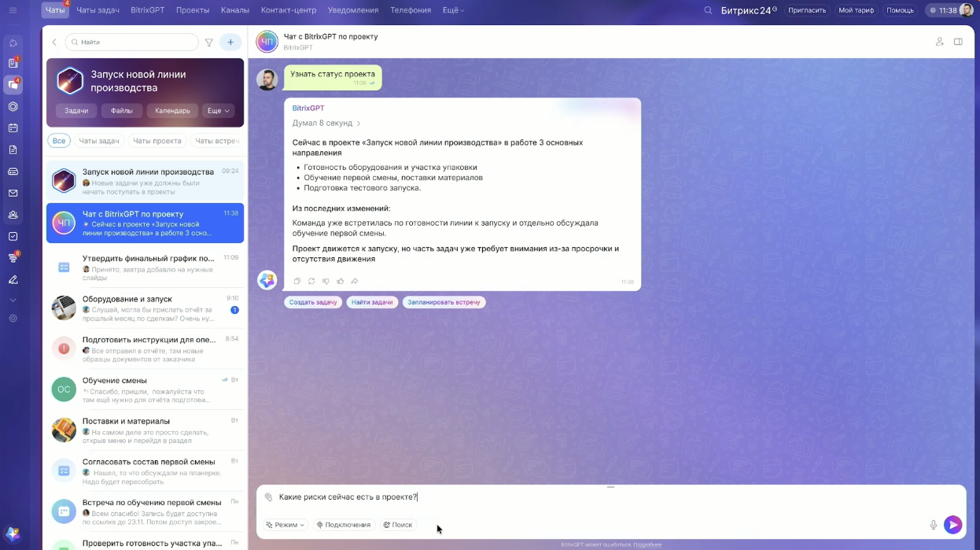Click the Найти задачи suggestion

click(x=372, y=302)
